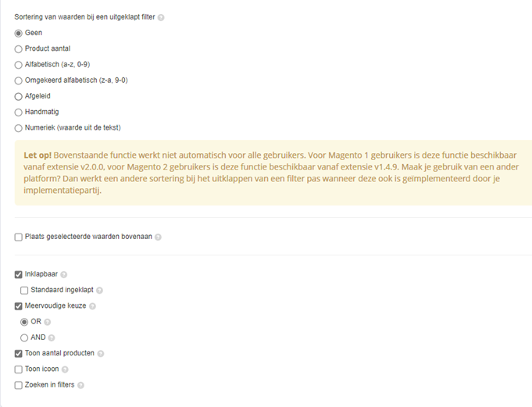Enable the Zoeken in filters checkbox
The width and height of the screenshot is (532, 407).
[18, 385]
